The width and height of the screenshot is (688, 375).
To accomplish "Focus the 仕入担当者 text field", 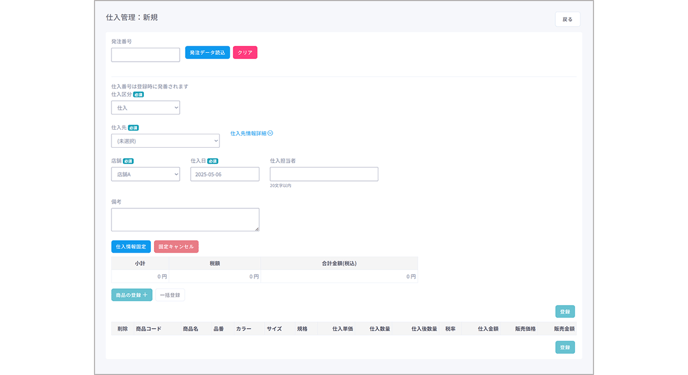I will (324, 174).
